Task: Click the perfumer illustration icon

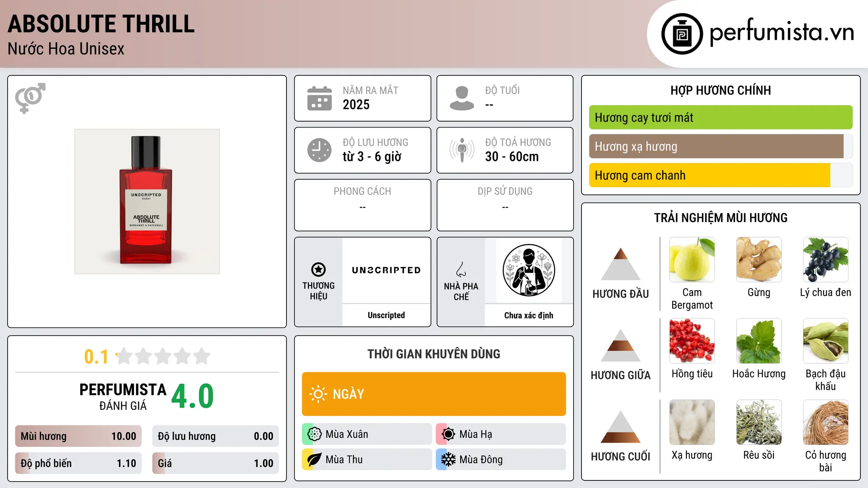Action: (529, 270)
